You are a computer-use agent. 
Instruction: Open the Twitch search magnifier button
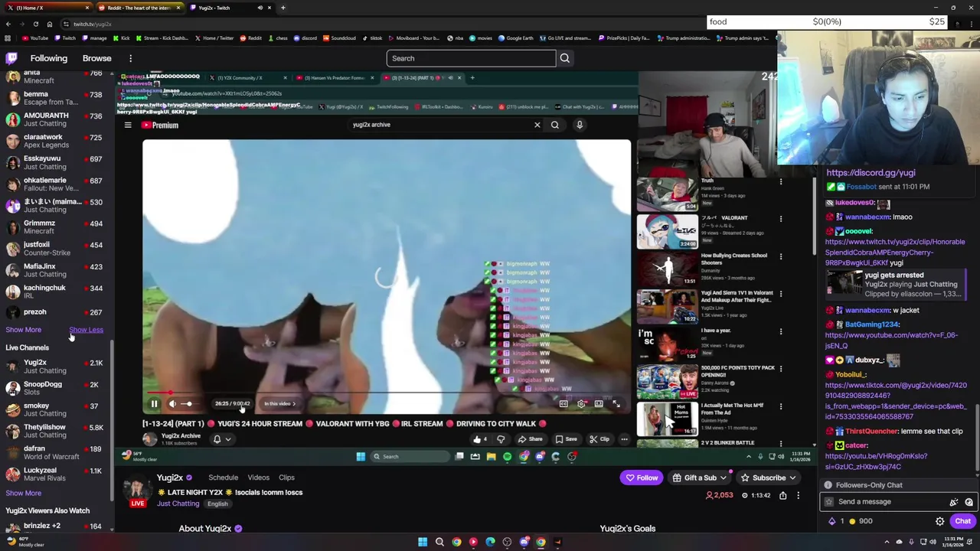click(x=565, y=58)
